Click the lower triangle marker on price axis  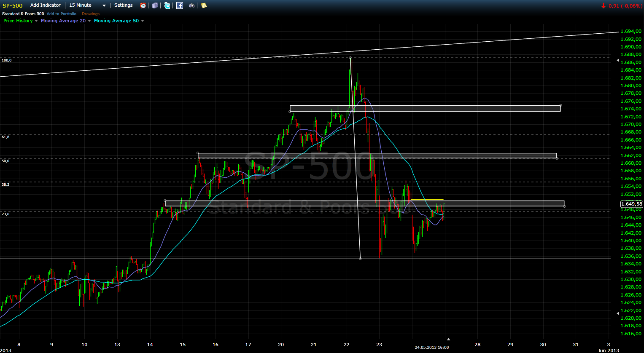[618, 313]
